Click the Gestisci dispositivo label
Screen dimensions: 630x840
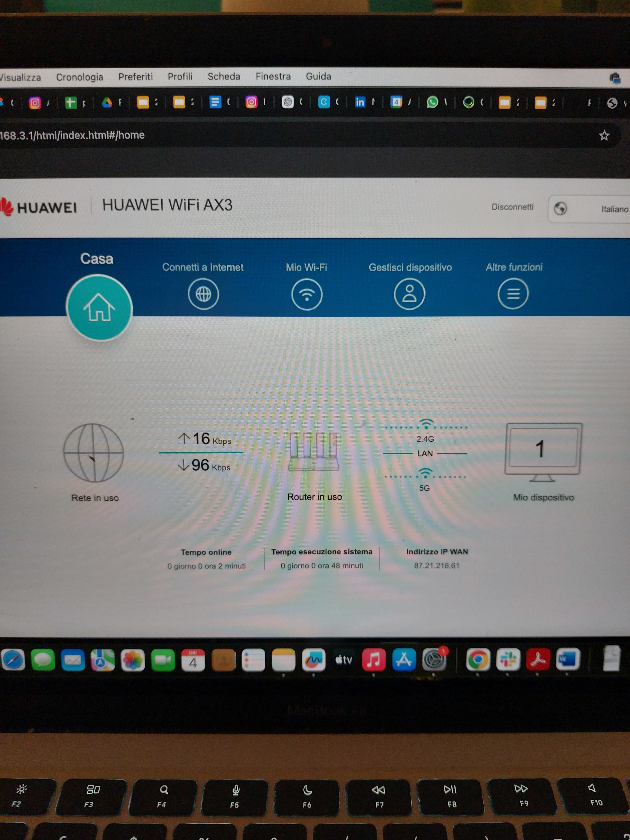coord(410,267)
